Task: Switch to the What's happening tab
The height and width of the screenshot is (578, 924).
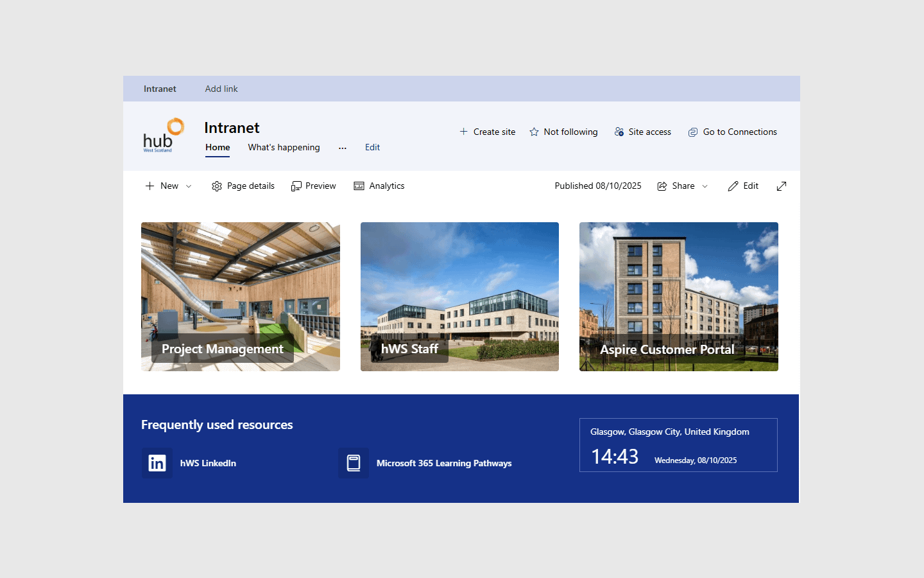Action: tap(284, 147)
